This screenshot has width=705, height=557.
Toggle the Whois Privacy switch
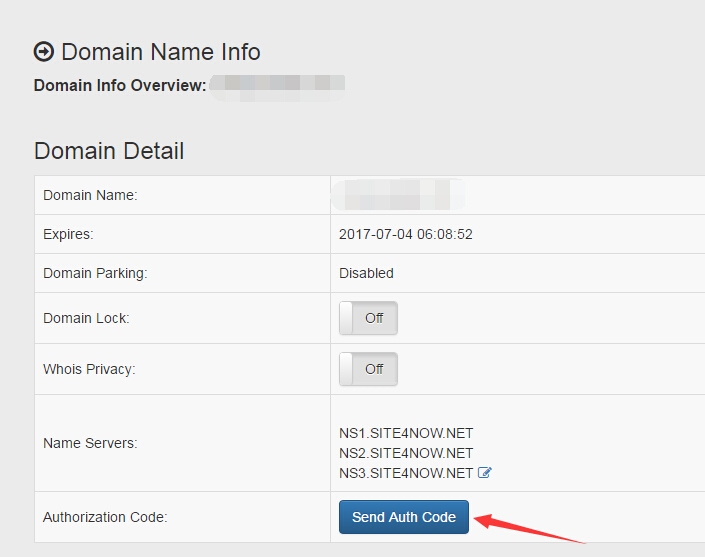tap(368, 369)
